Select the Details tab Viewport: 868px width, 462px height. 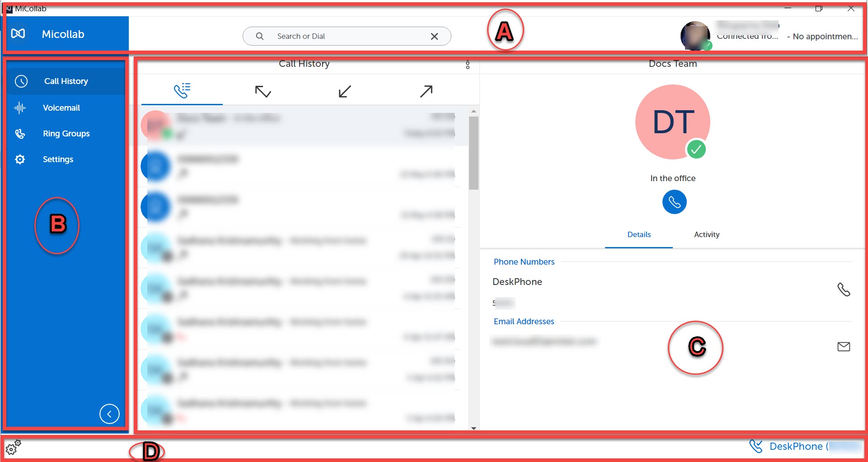pyautogui.click(x=638, y=234)
